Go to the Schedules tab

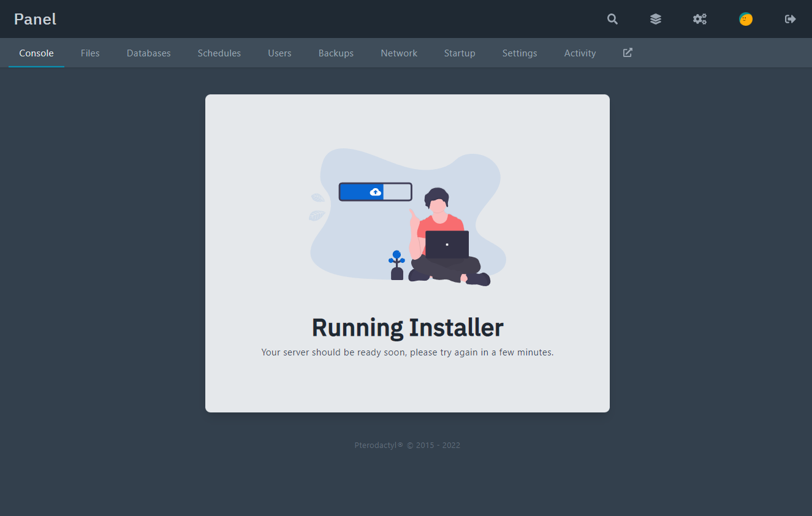[x=219, y=53]
